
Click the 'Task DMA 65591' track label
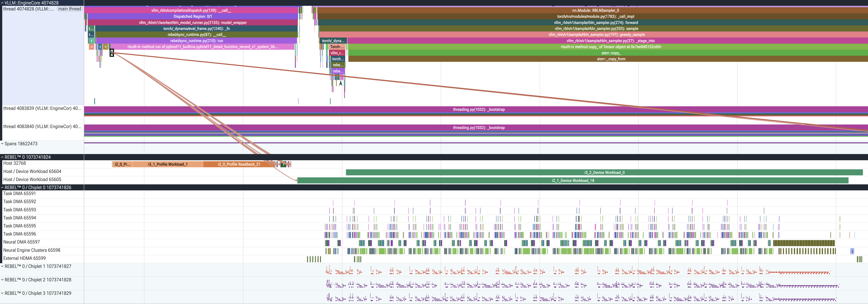(x=20, y=194)
